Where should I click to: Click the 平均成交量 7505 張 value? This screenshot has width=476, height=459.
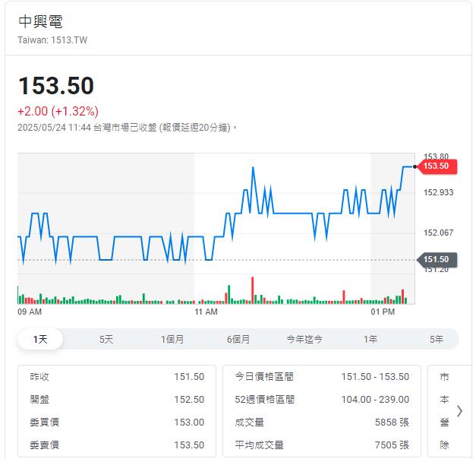click(x=392, y=445)
